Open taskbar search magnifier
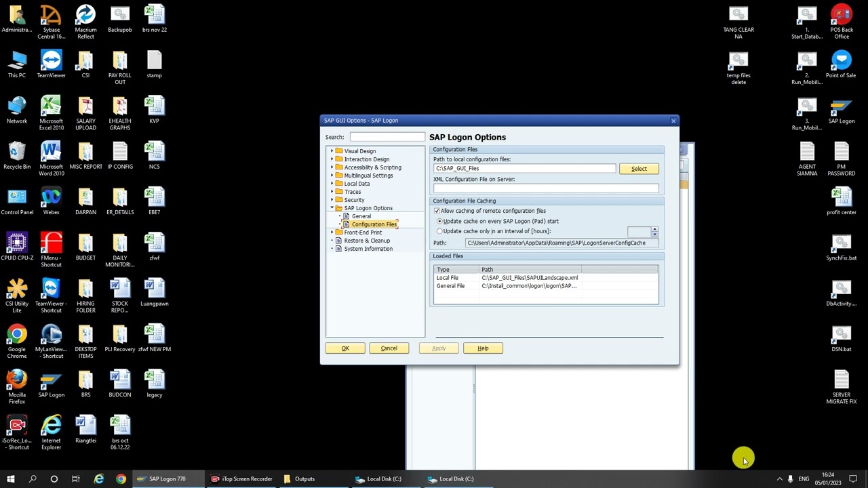Screen dimensions: 868x488 [33, 479]
